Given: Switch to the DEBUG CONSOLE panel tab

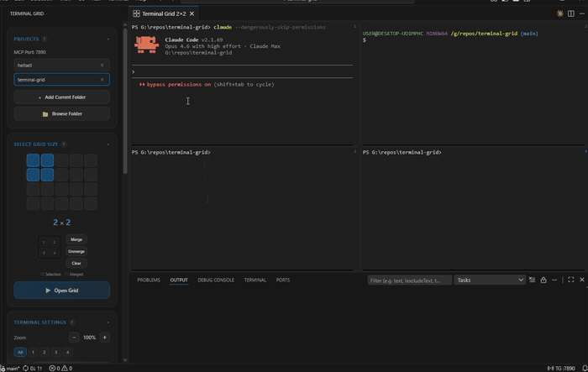Looking at the screenshot, I should (216, 280).
